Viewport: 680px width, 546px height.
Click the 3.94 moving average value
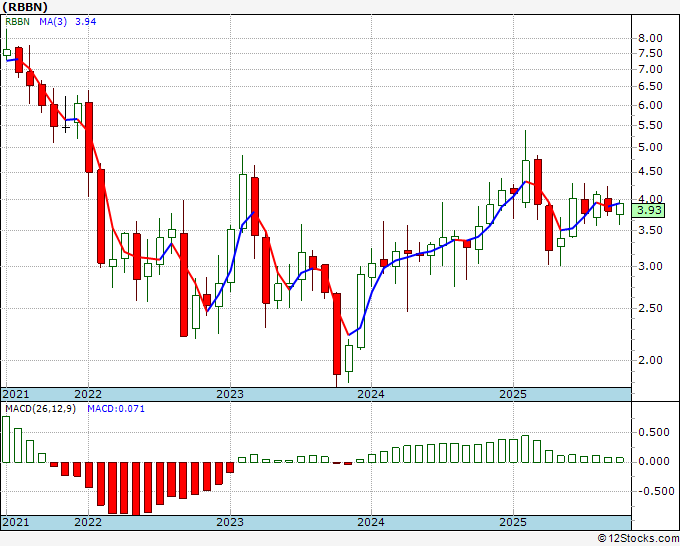[85, 22]
